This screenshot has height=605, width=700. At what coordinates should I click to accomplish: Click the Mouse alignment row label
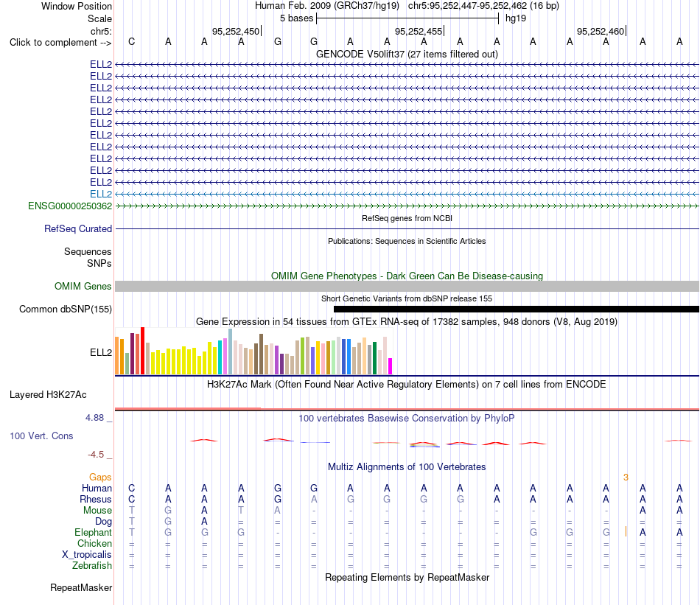tap(97, 511)
